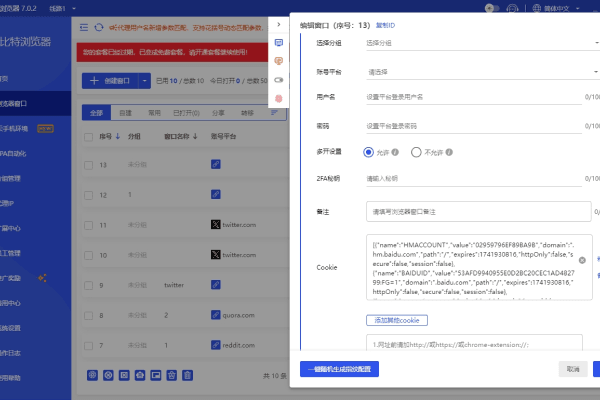
Task: Click the orange icon in the side strip
Action: [279, 60]
